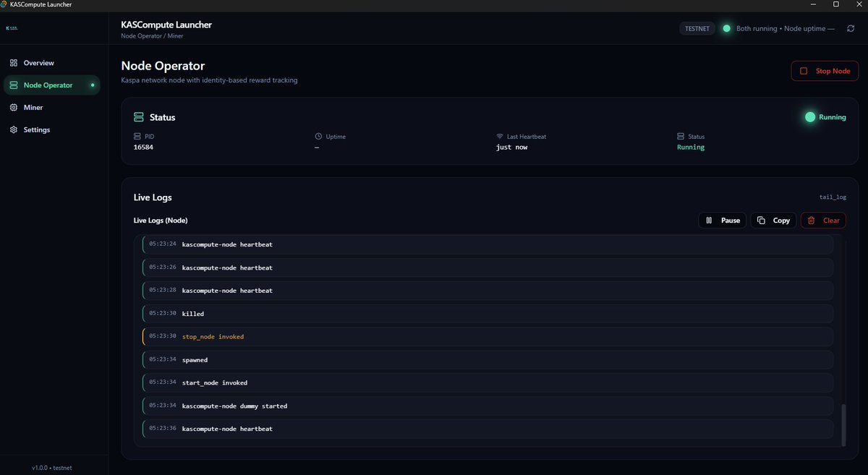The image size is (868, 475).
Task: Click the copy icon in Copy button
Action: coord(761,221)
